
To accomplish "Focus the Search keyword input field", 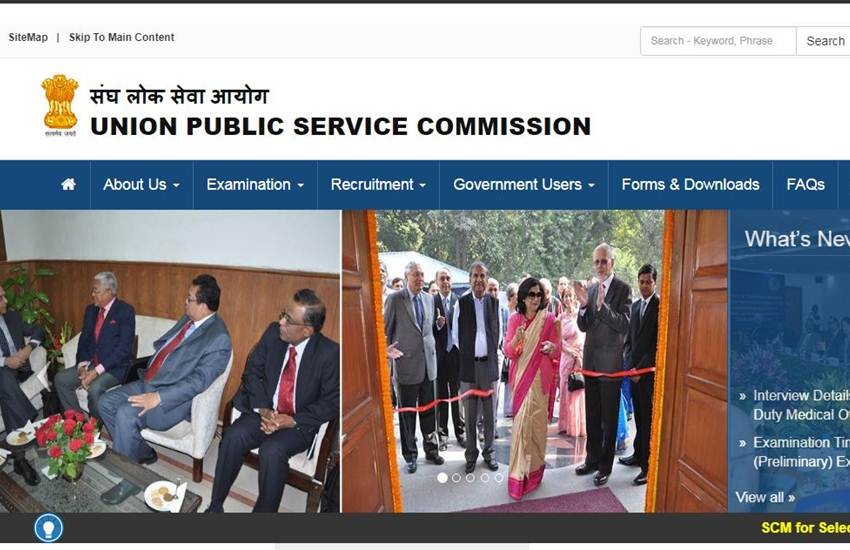I will click(718, 41).
